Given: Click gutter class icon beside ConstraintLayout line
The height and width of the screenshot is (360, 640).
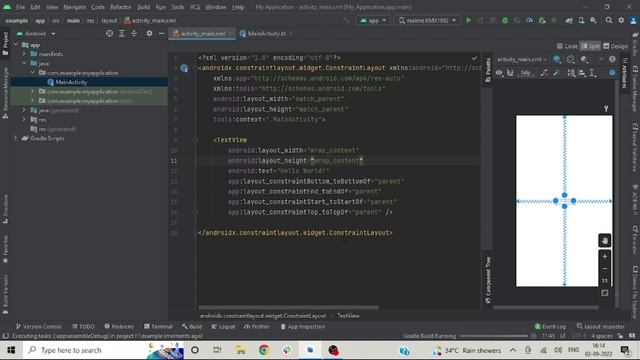Looking at the screenshot, I should tap(184, 68).
